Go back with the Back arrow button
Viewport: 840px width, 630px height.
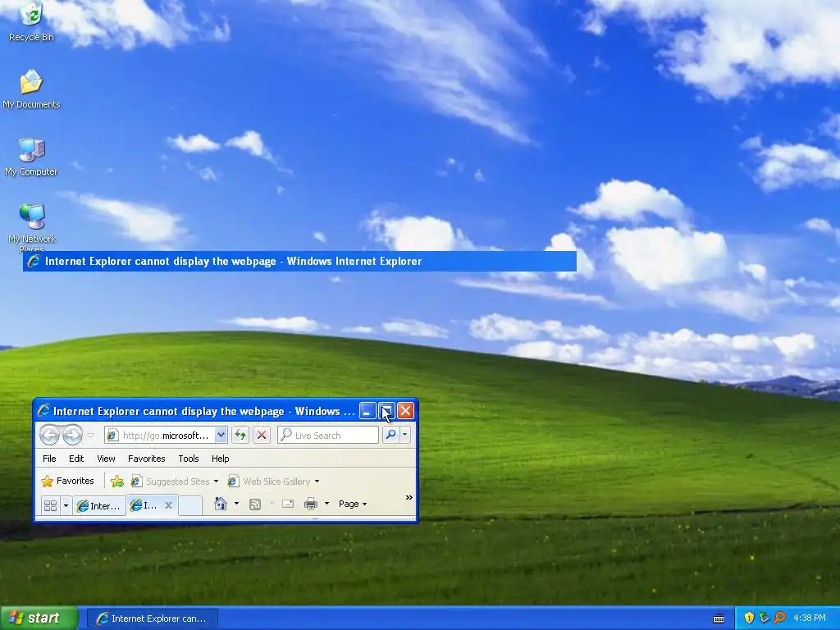[50, 435]
